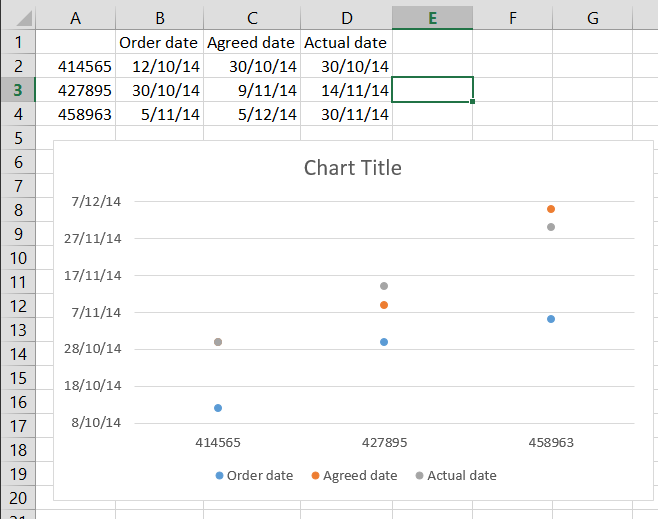The width and height of the screenshot is (658, 519).
Task: Click the orange point for 458963
Action: [x=551, y=209]
